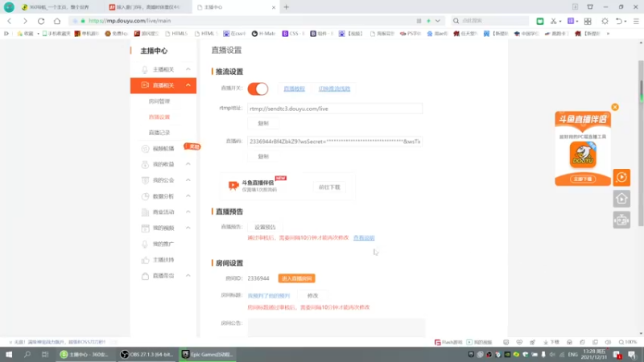Screen dimensions: 644x362
Task: Click the 主播扶持 thumbs-up icon
Action: [145, 260]
